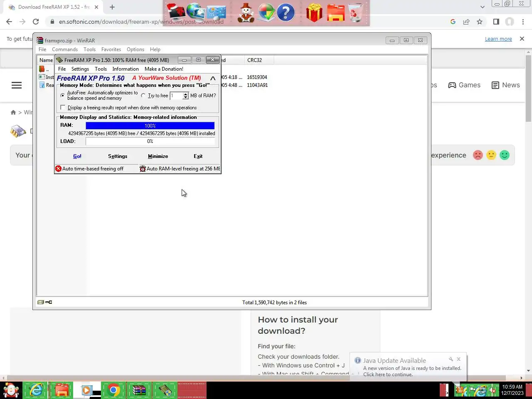Screen dimensions: 532x399
Task: Click the Auto RAM-level freeing alarm icon
Action: (143, 169)
